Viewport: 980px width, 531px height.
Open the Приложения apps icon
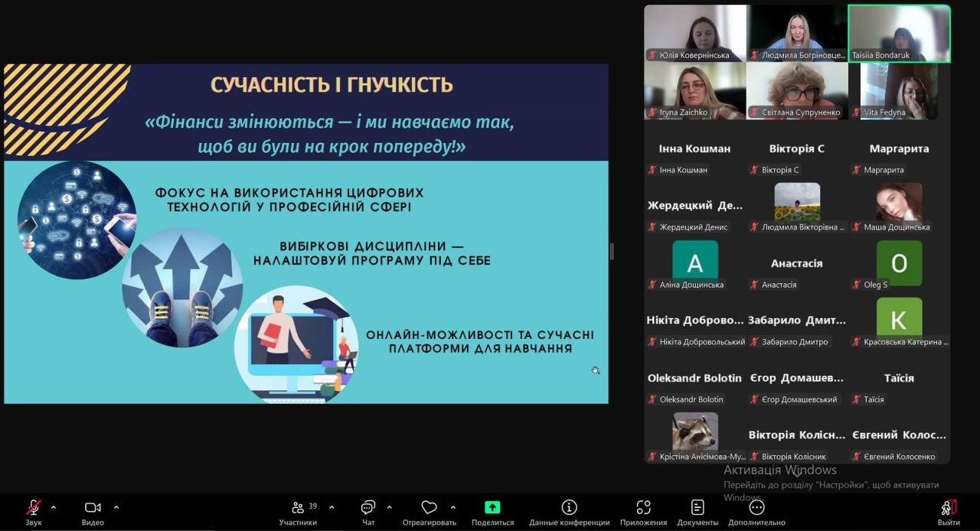(643, 508)
